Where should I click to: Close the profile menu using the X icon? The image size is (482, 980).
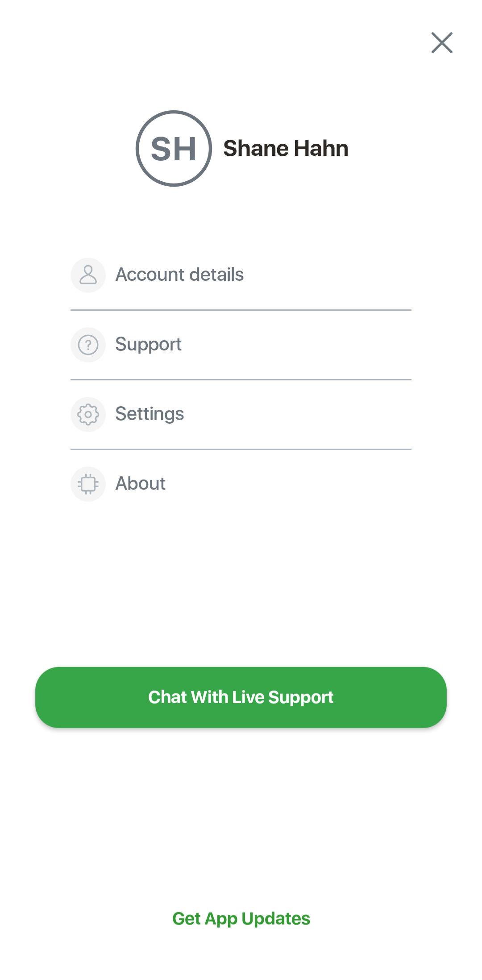[442, 43]
